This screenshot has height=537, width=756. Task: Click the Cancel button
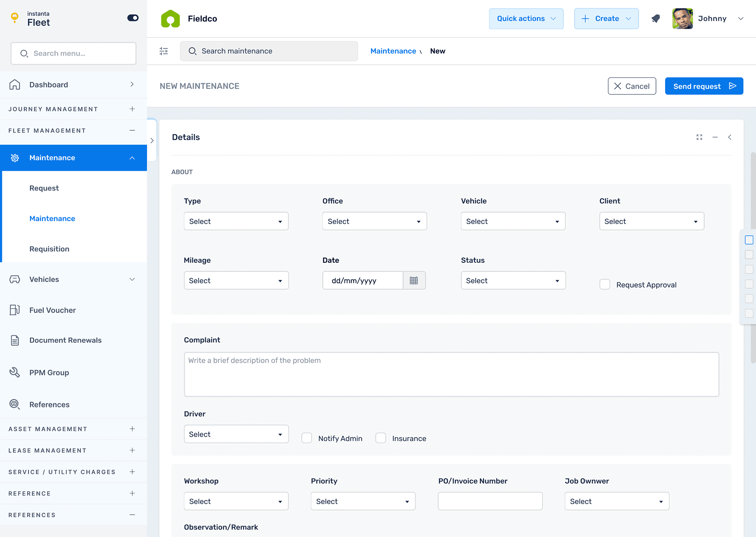point(632,86)
